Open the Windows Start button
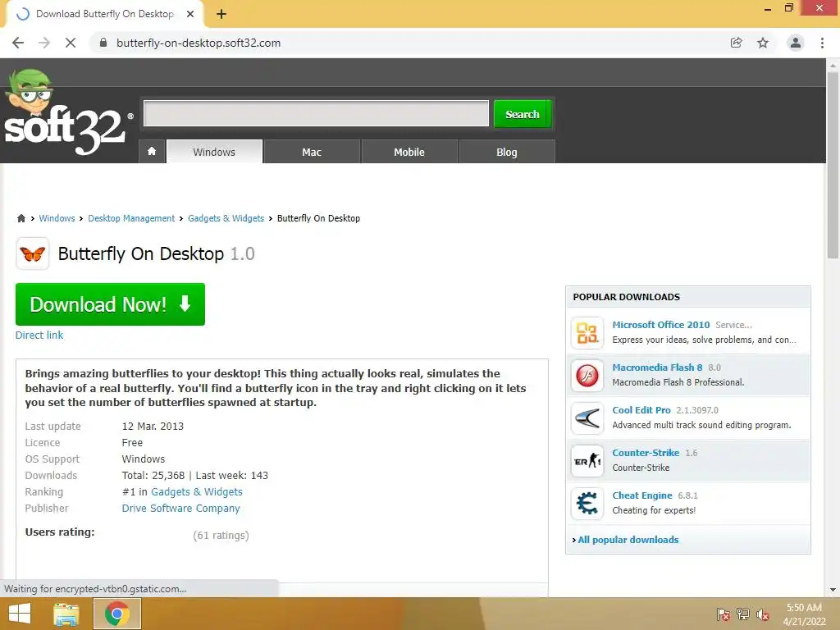Image resolution: width=840 pixels, height=630 pixels. click(20, 614)
